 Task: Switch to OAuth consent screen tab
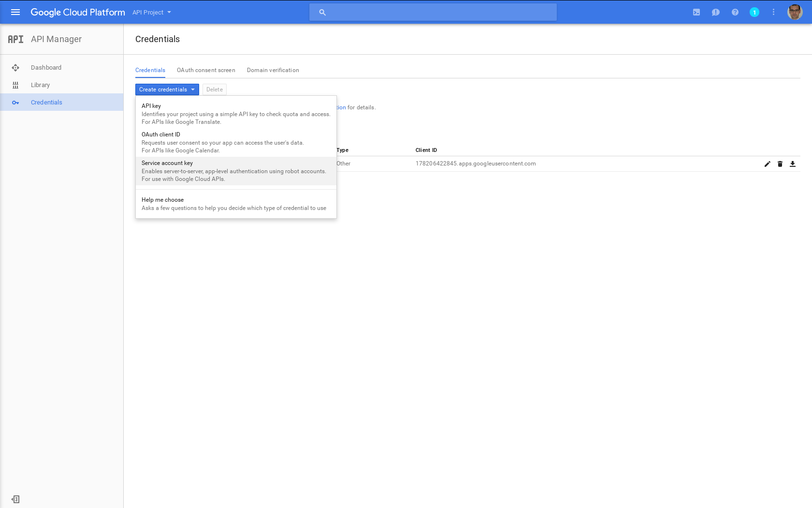click(206, 70)
